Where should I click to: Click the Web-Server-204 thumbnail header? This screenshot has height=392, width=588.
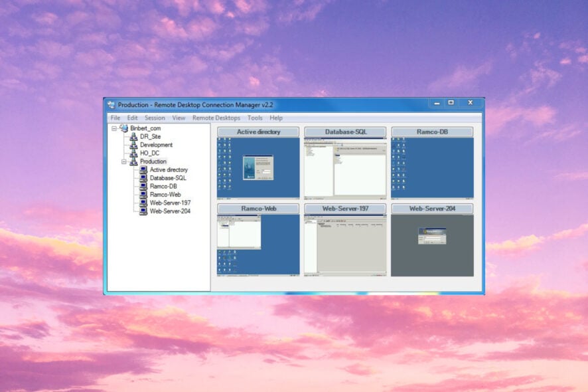coord(433,209)
